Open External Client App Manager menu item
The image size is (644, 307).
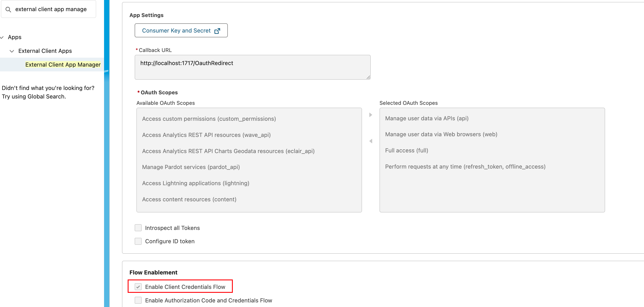[x=63, y=65]
